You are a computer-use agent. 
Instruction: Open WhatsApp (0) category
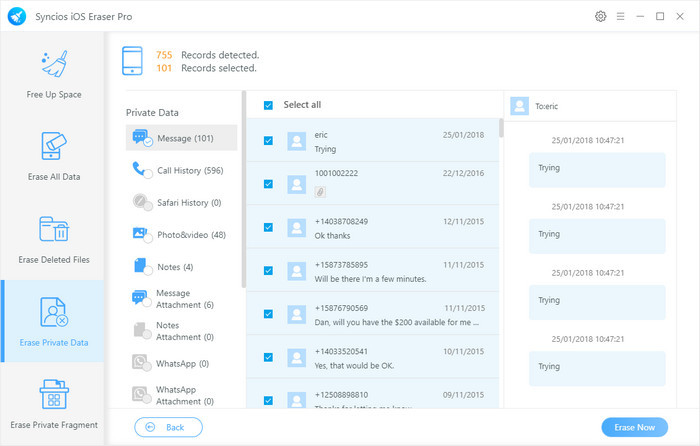point(181,363)
